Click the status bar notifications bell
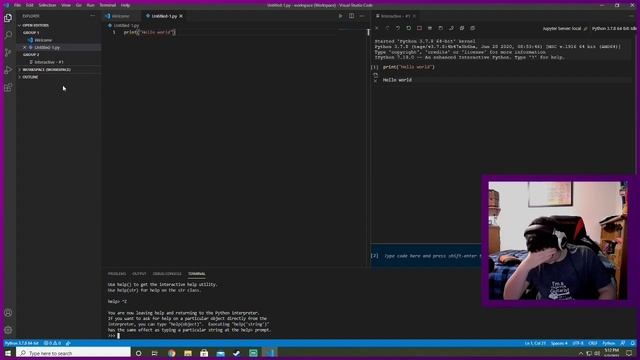This screenshot has width=640, height=360. 633,343
